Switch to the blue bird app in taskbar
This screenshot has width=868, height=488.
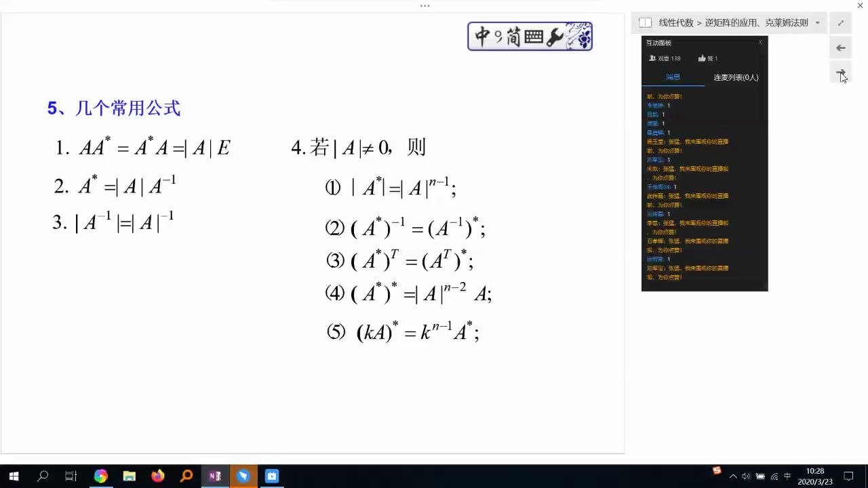pos(243,476)
